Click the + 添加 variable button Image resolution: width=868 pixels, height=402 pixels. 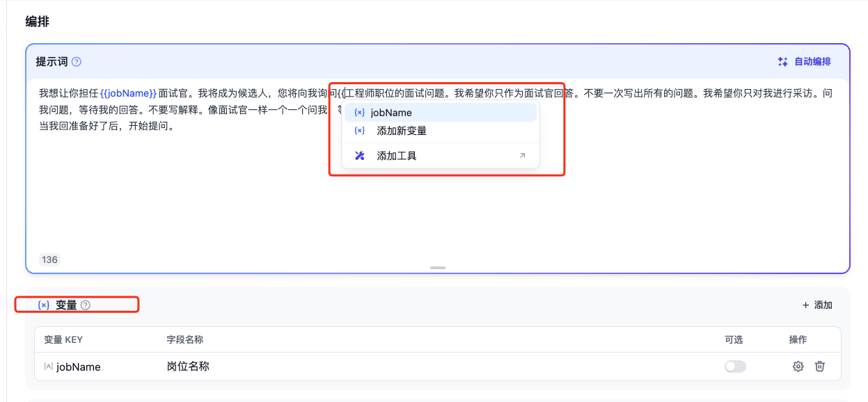point(817,305)
